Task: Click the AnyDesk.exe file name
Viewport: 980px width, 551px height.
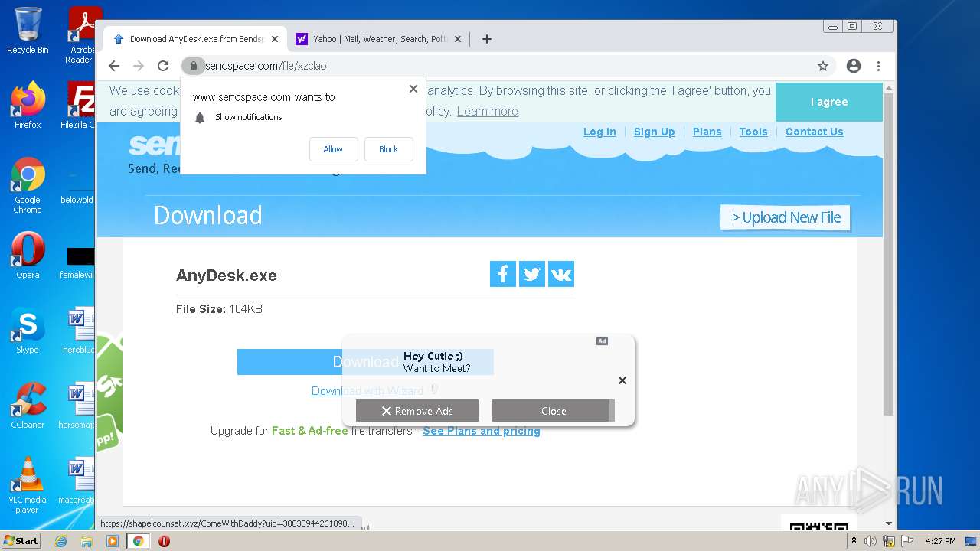Action: tap(227, 275)
